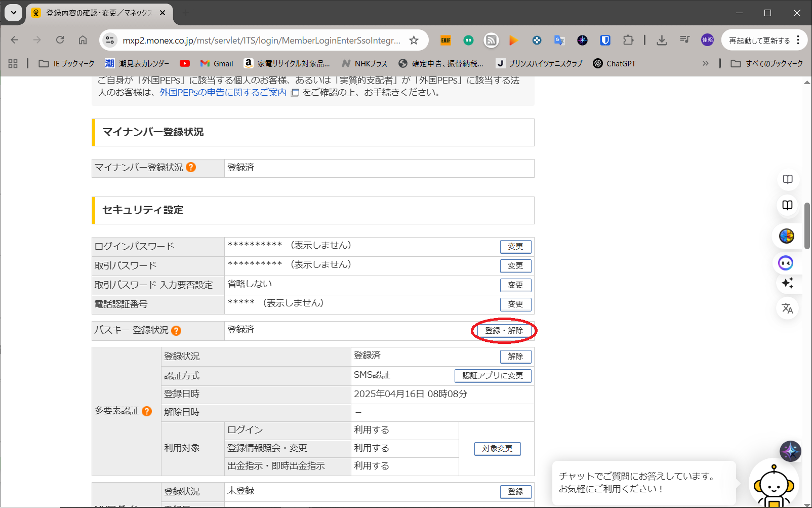This screenshot has width=812, height=508.
Task: Click help icon next to パスキー 登録状況
Action: (176, 331)
